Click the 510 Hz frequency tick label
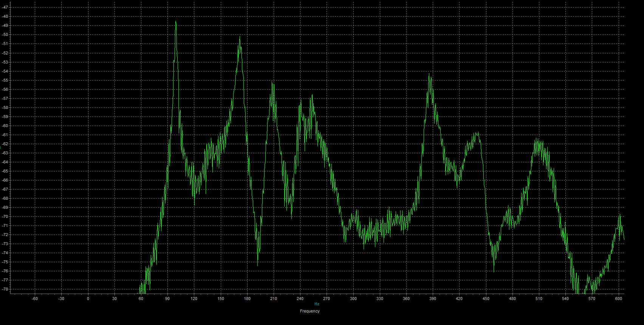The height and width of the screenshot is (325, 644). click(x=539, y=299)
